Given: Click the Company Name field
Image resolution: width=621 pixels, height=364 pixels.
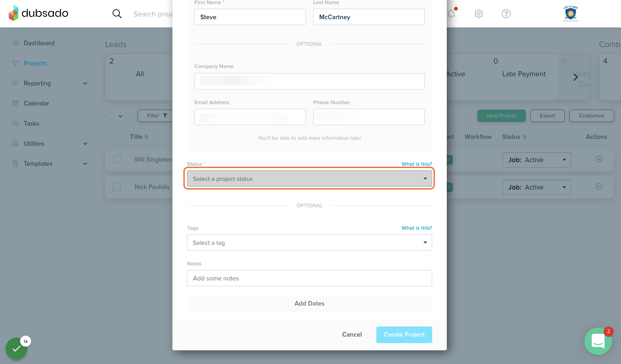Looking at the screenshot, I should click(x=310, y=81).
